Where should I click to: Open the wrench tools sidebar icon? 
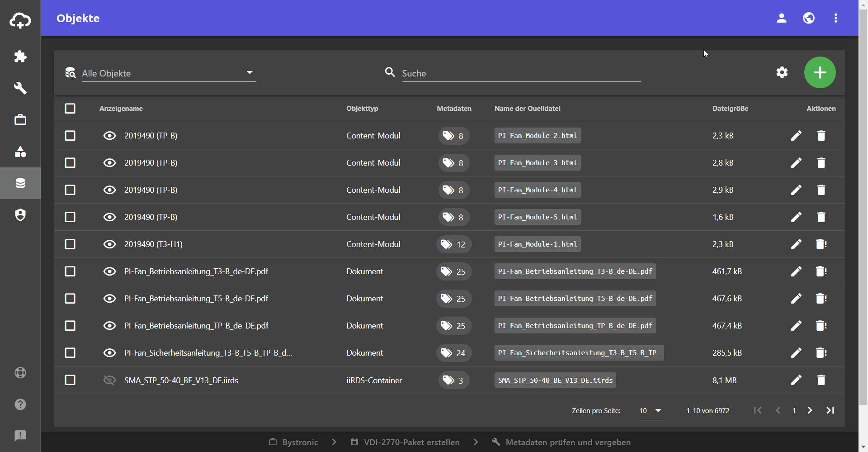pyautogui.click(x=20, y=88)
